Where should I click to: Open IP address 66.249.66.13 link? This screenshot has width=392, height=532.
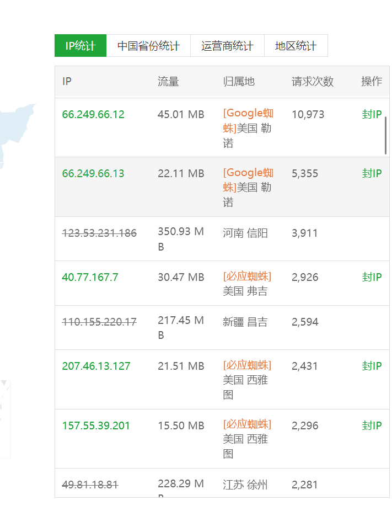pyautogui.click(x=93, y=173)
